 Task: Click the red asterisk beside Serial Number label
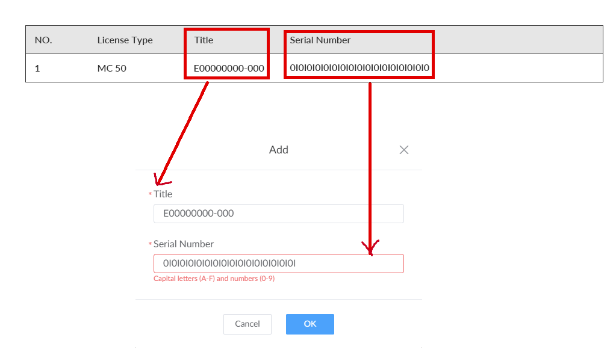tap(150, 244)
